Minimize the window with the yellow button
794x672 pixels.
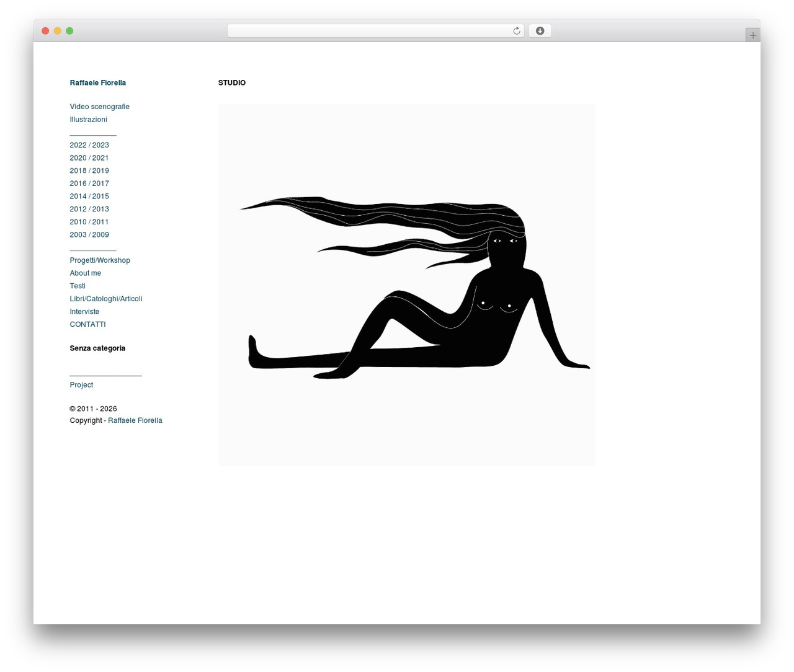[58, 31]
